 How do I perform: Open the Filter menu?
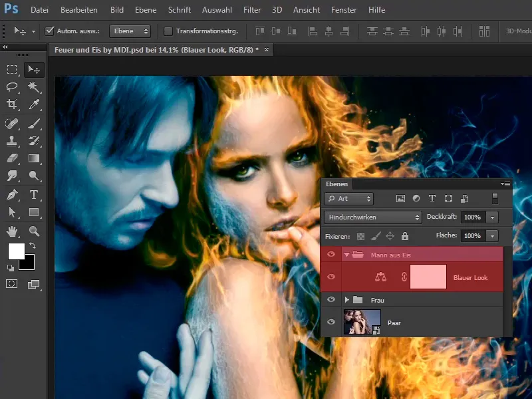point(252,10)
